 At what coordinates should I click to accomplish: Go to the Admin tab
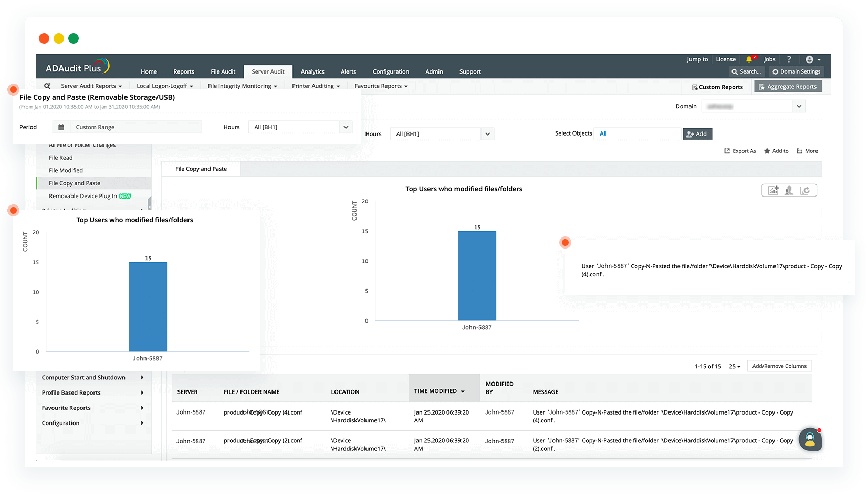click(434, 72)
